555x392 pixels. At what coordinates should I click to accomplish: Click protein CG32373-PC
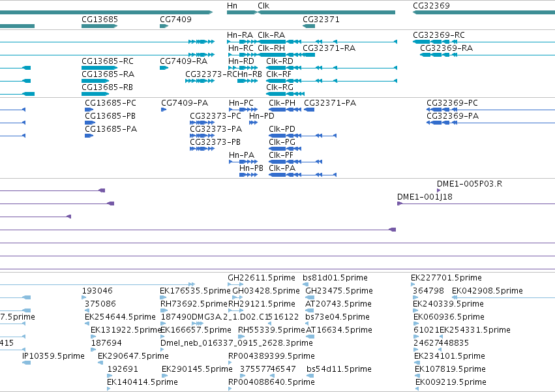tap(202, 123)
